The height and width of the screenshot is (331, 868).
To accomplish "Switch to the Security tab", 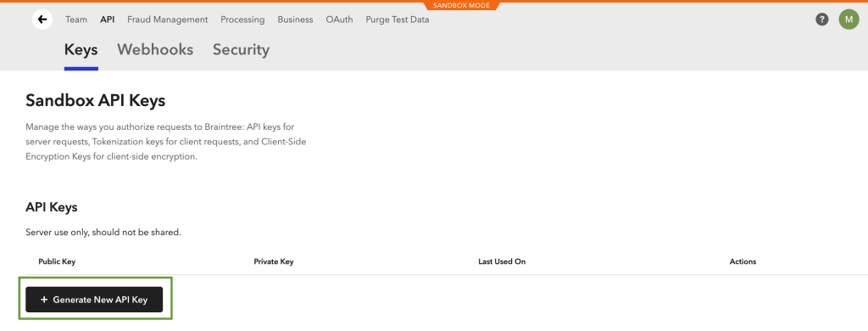I will [x=241, y=50].
